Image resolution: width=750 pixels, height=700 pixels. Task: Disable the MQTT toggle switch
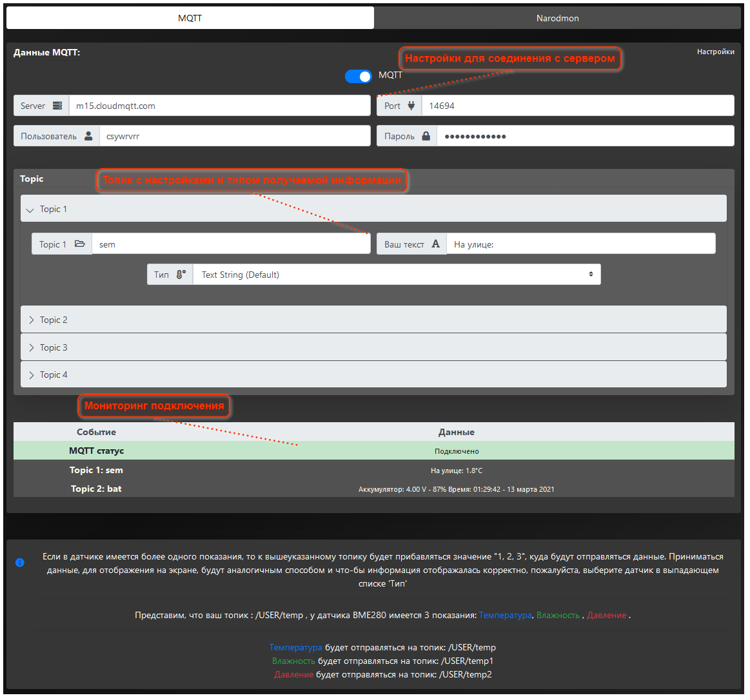coord(359,76)
